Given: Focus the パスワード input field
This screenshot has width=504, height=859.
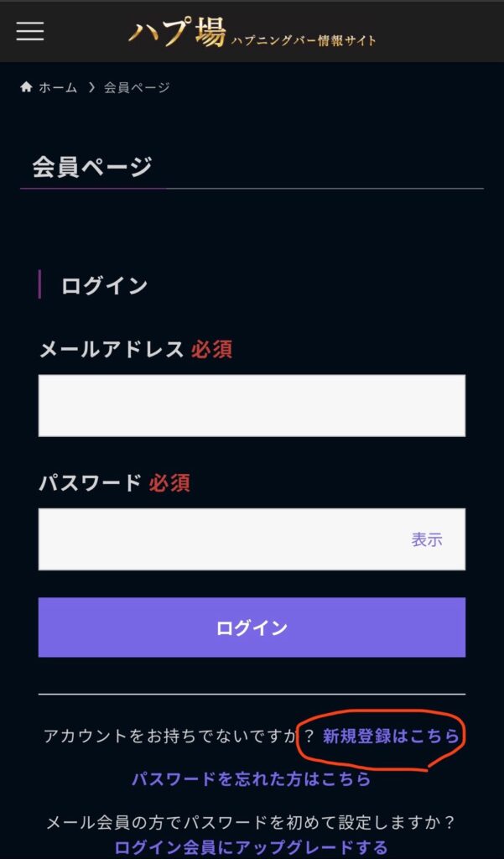Looking at the screenshot, I should click(x=218, y=539).
